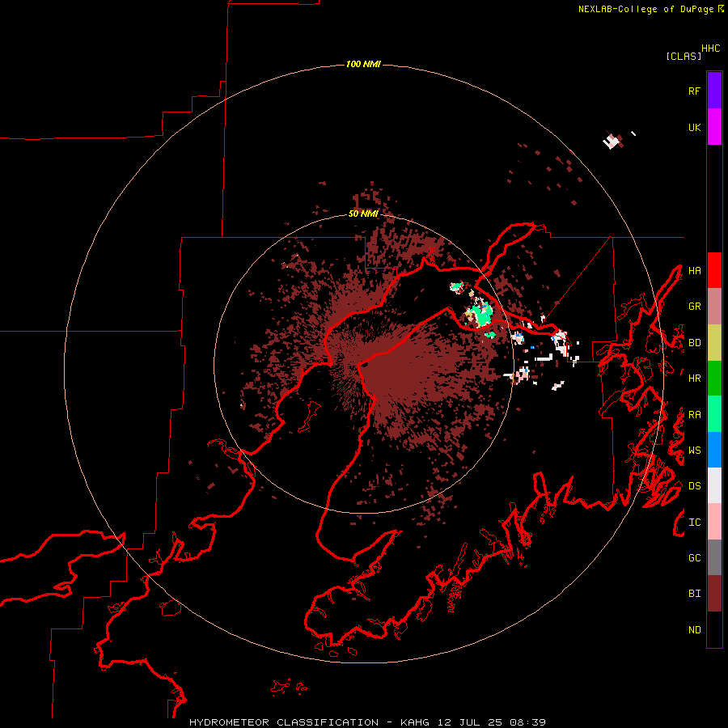Select the BD yellow legend swatch
This screenshot has height=728, width=728.
[714, 343]
